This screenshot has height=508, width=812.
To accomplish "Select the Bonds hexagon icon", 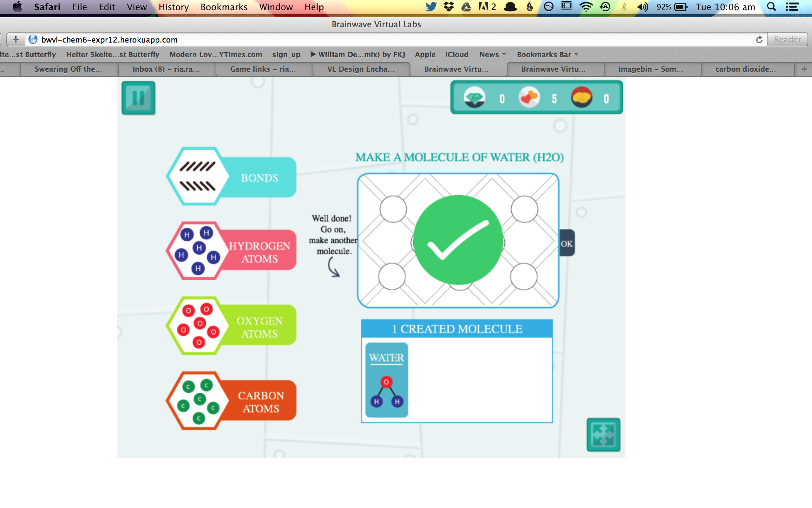I will click(x=198, y=177).
